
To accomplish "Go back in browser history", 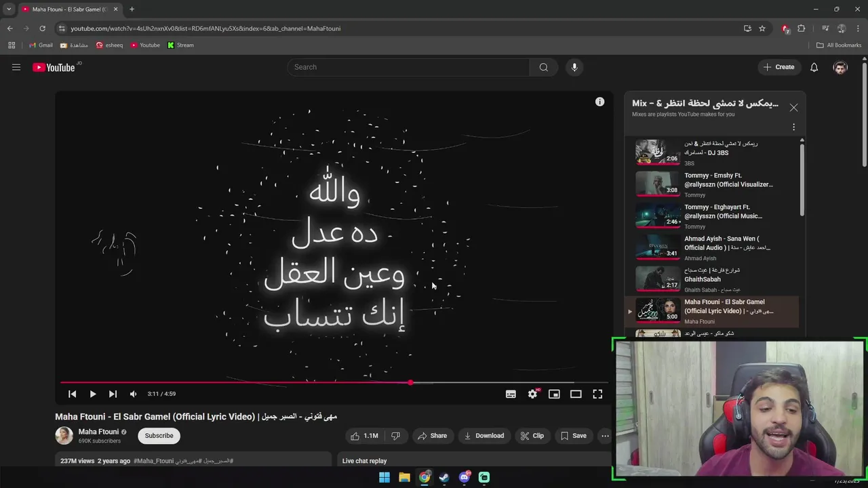I will 9,28.
